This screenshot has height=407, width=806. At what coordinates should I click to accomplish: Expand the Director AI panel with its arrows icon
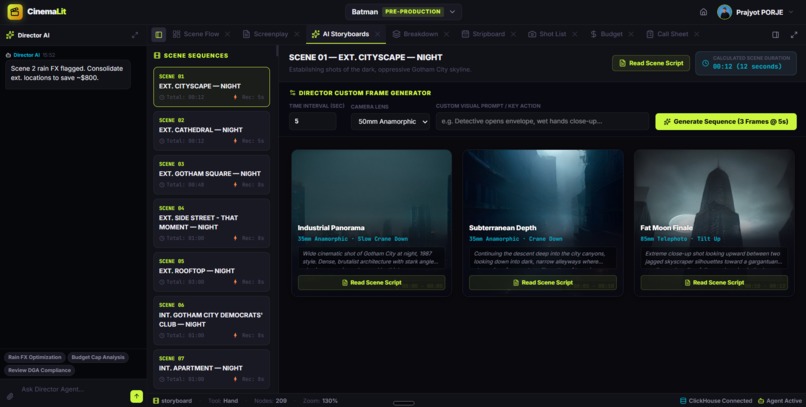(135, 35)
